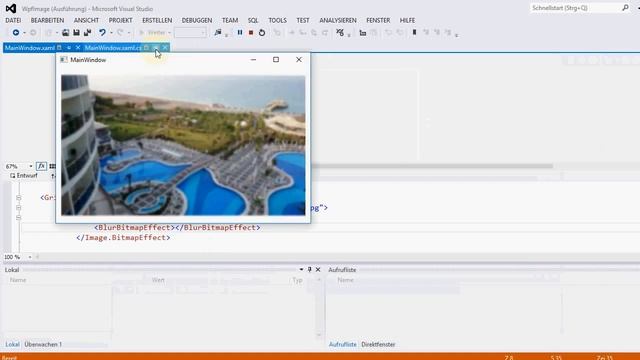Click the bookmark toggle icon in the toolbar

pos(414,33)
